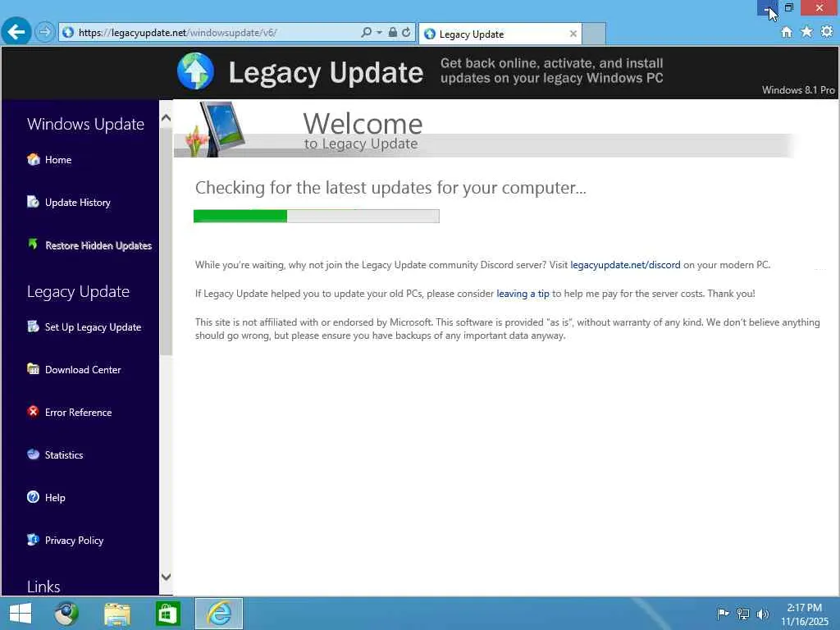
Task: Click 'Checking for the latest updates' text
Action: (x=390, y=188)
